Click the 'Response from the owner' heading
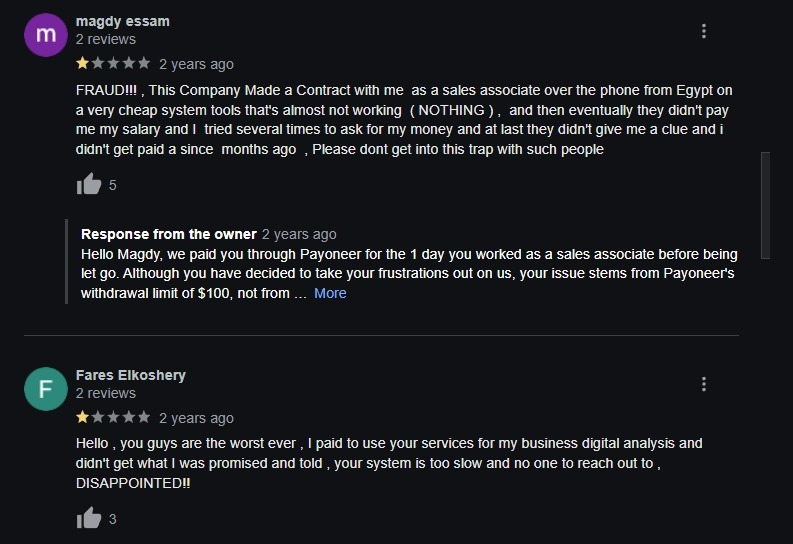The height and width of the screenshot is (544, 793). coord(168,234)
